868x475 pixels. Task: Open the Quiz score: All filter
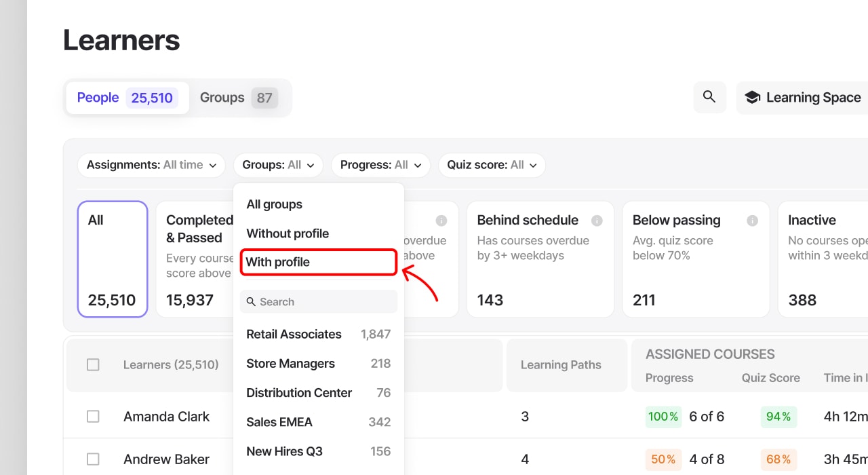tap(492, 165)
